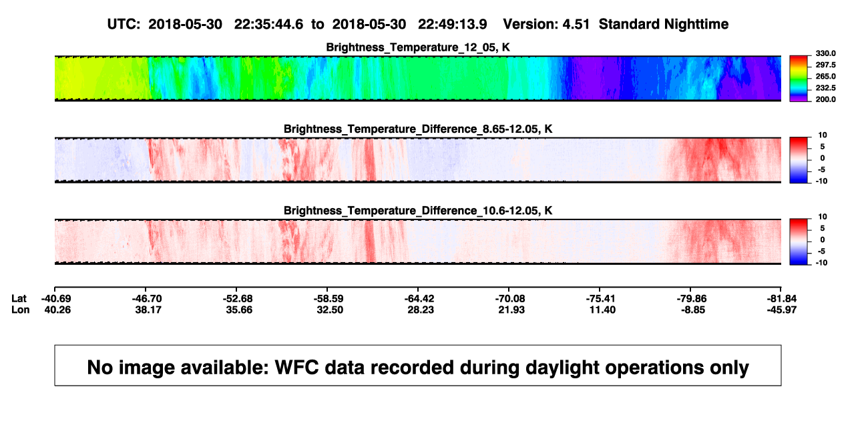The height and width of the screenshot is (445, 868).
Task: Click the longitude value 38.17
Action: tap(148, 310)
